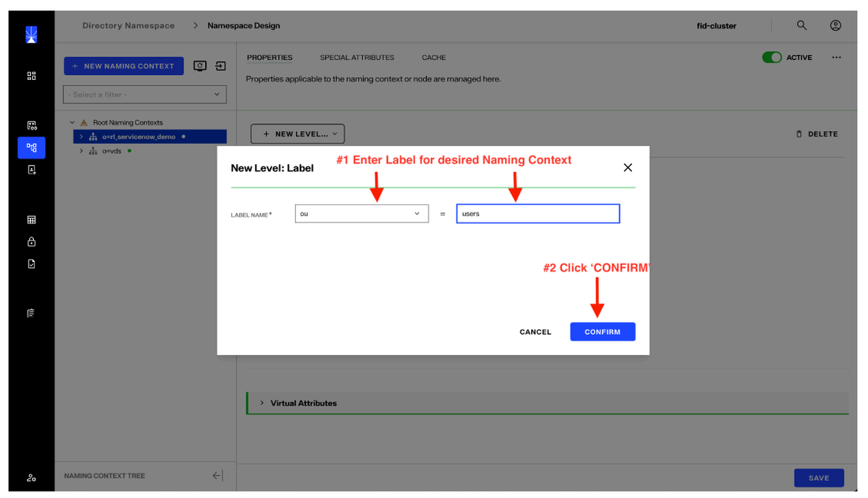Click the fid-cluster name in header
Image resolution: width=868 pixels, height=498 pixels.
[716, 25]
